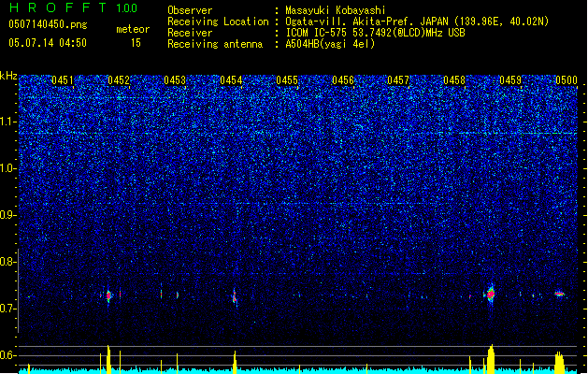Click the date stamp 05.07.14 04:50
This screenshot has height=374, width=588.
(x=48, y=43)
